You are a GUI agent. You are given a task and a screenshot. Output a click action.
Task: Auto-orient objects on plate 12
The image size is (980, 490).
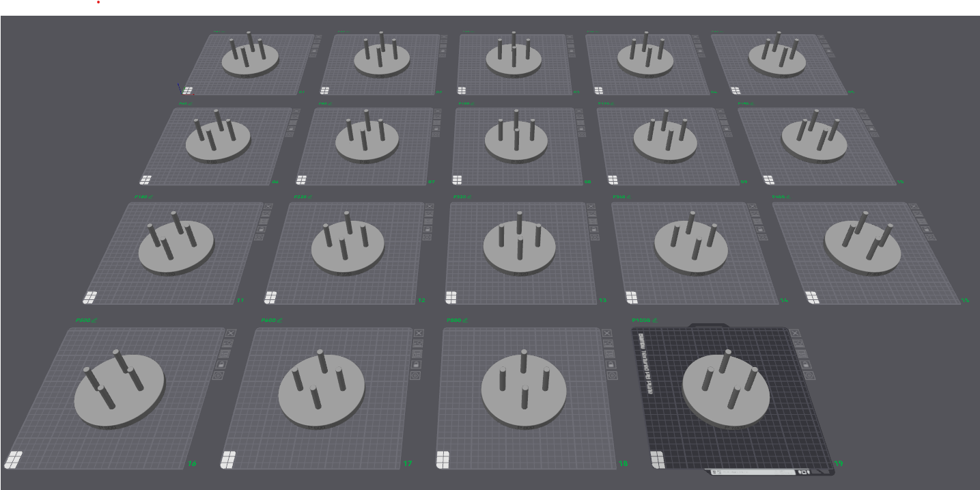click(429, 213)
